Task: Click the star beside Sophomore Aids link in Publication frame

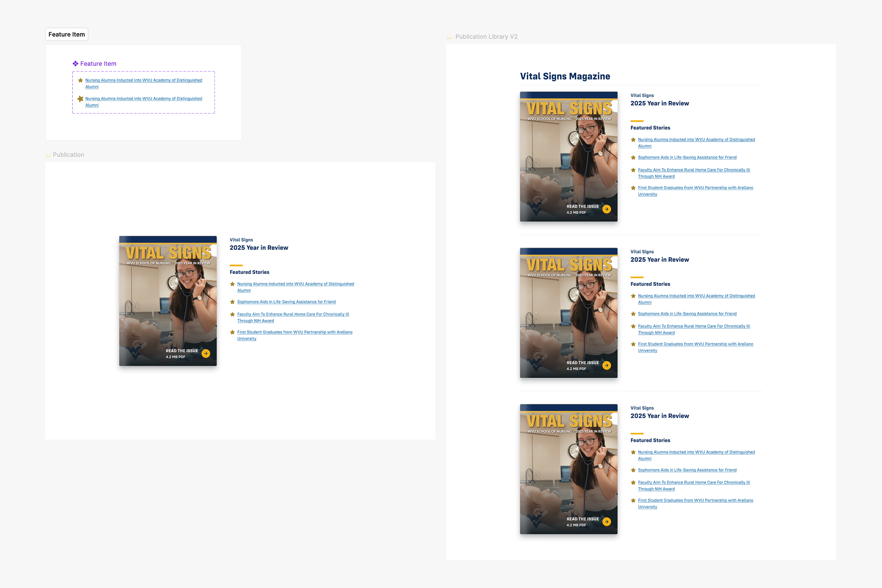Action: pos(232,302)
